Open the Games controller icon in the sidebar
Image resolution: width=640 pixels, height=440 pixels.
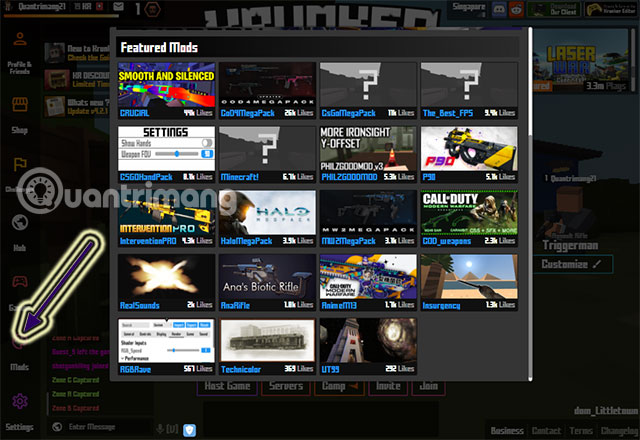(x=20, y=281)
